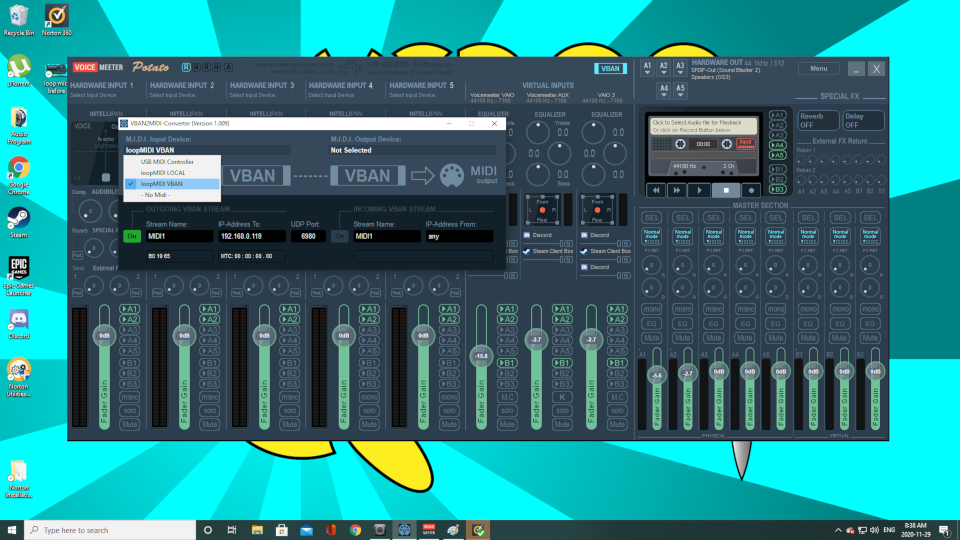Mute master bus A1

651,338
